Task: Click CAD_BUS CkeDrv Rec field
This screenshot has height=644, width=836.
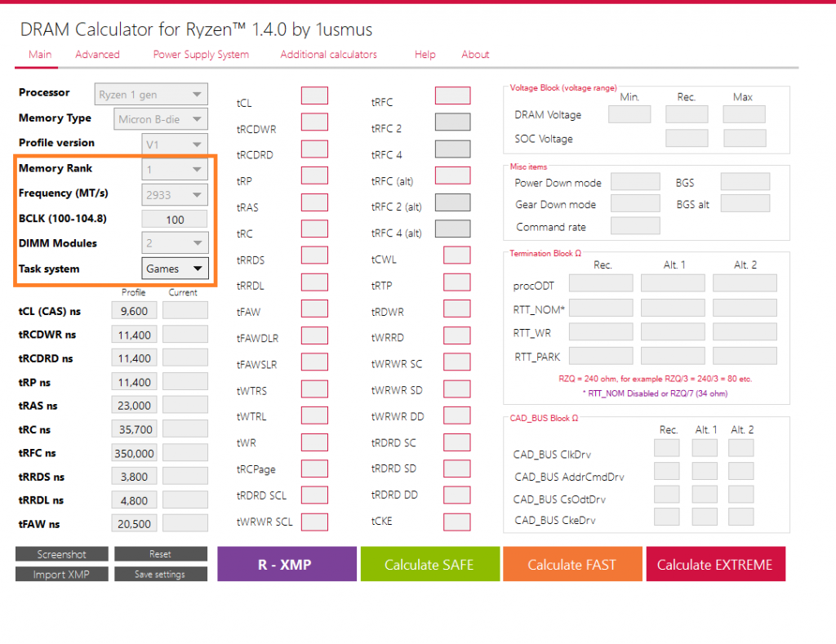Action: [x=667, y=517]
